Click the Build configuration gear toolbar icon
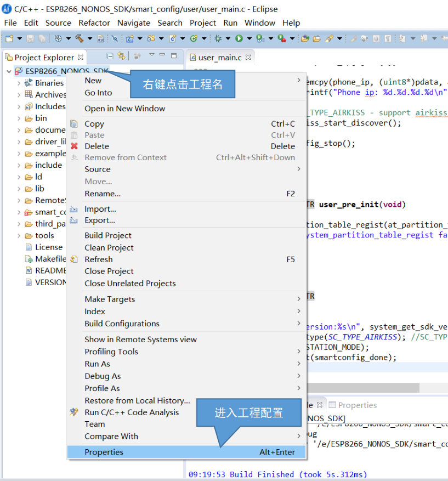448x481 pixels. click(58, 38)
